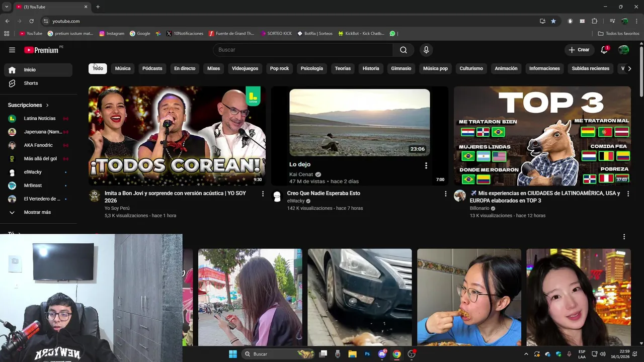Open the browser extensions puzzle icon
The image size is (644, 362).
coord(594,21)
